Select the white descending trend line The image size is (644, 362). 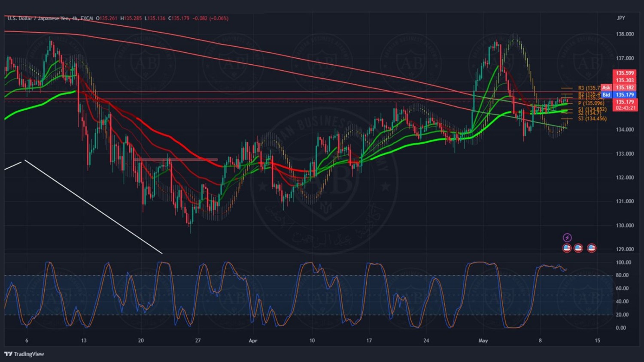(93, 207)
